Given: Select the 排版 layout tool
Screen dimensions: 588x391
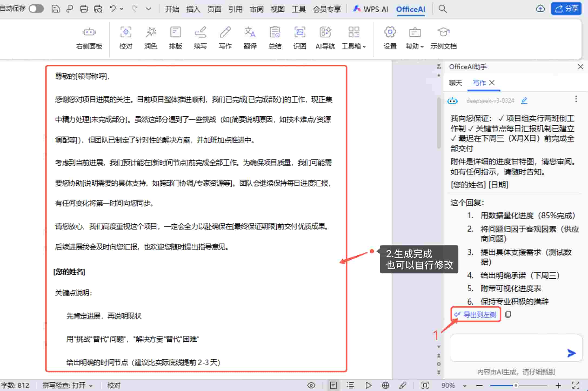Looking at the screenshot, I should [175, 38].
